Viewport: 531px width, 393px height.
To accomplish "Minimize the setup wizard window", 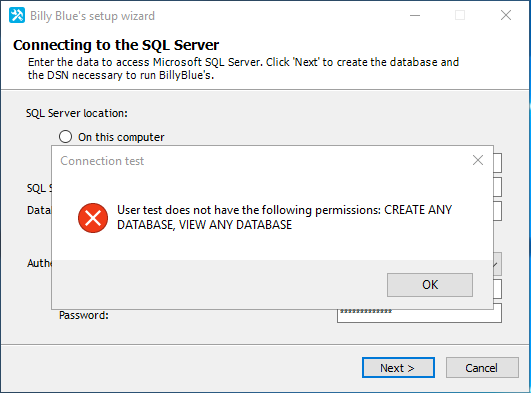I will [415, 16].
